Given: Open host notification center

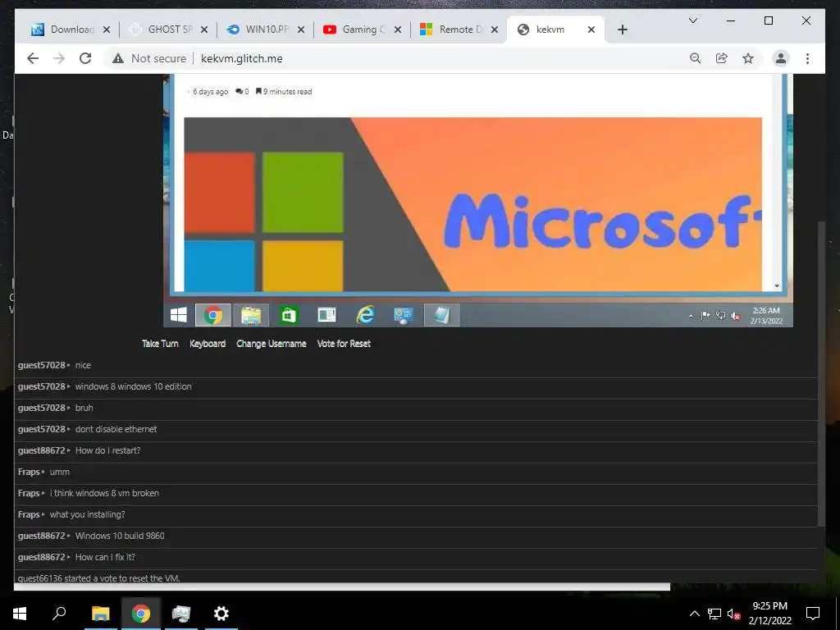Looking at the screenshot, I should [x=813, y=614].
